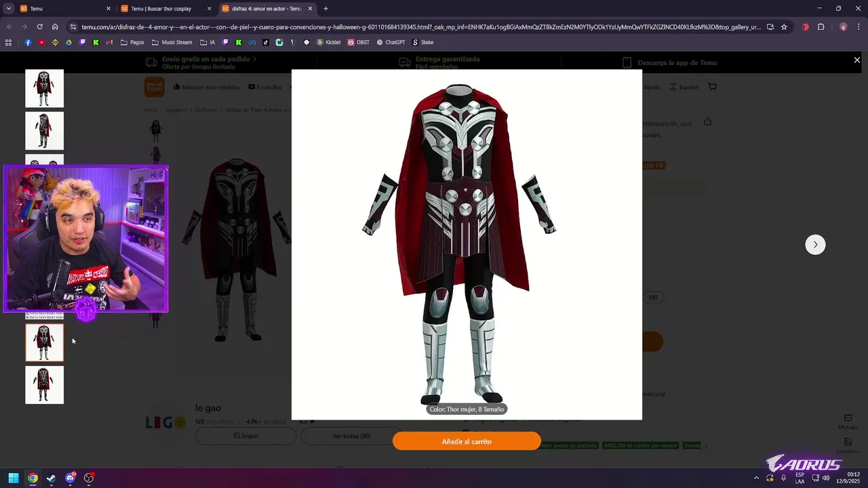This screenshot has height=488, width=868.
Task: Open the Meta bookmark icon
Action: tap(252, 42)
